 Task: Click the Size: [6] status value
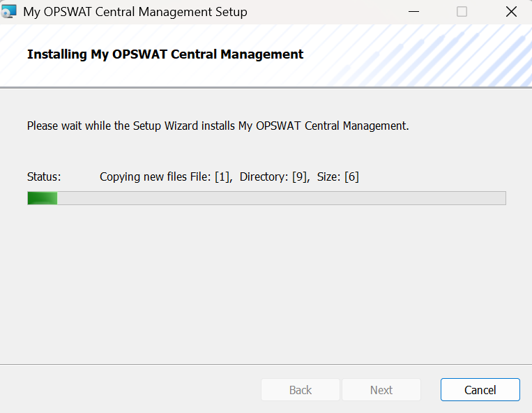338,177
